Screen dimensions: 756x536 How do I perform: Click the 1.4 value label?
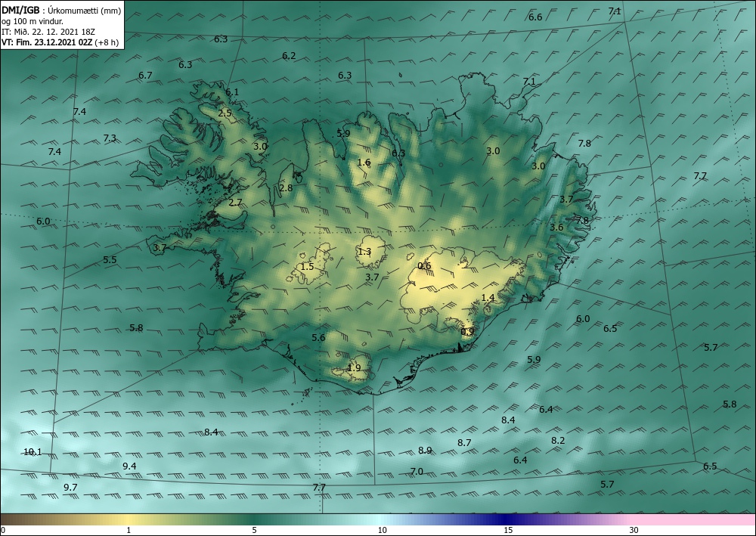tap(488, 298)
